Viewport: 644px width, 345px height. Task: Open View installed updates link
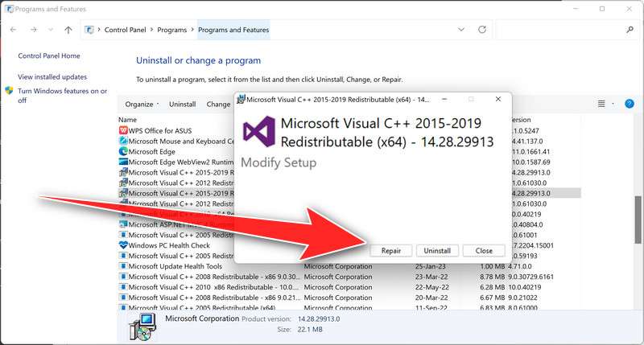(x=52, y=77)
